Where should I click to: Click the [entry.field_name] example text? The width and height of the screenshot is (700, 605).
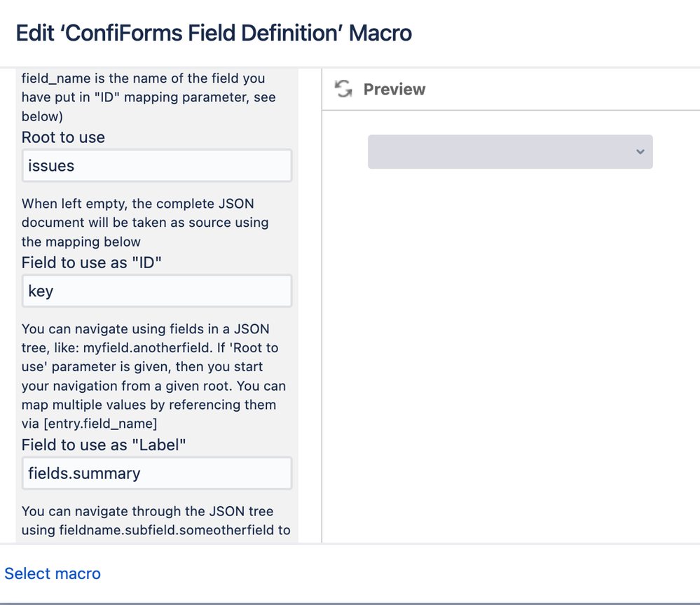point(100,424)
